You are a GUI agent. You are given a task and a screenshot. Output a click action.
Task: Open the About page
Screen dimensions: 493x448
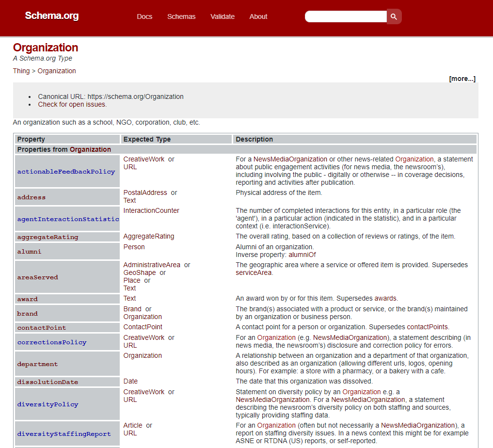[x=258, y=16]
